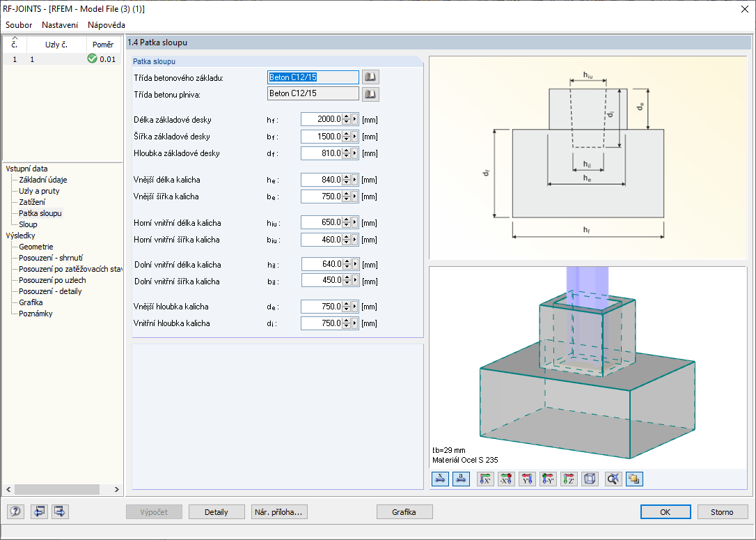
Task: Switch to isometric cube view
Action: tap(590, 479)
